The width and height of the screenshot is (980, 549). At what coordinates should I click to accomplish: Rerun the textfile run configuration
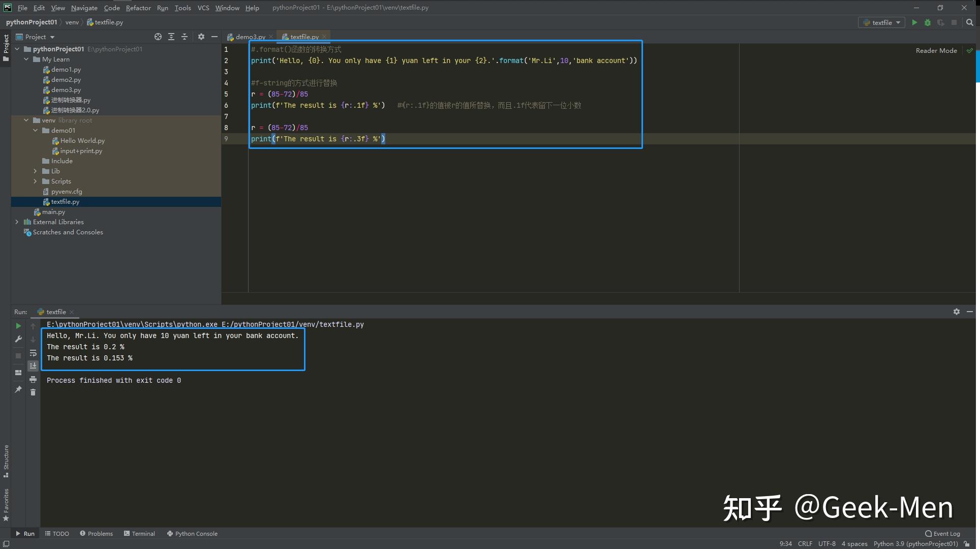point(18,326)
